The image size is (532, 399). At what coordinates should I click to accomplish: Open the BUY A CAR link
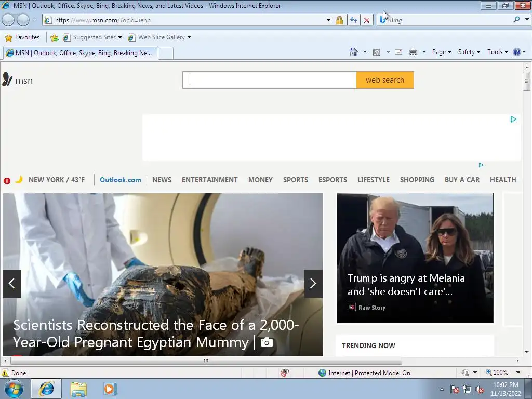(462, 180)
